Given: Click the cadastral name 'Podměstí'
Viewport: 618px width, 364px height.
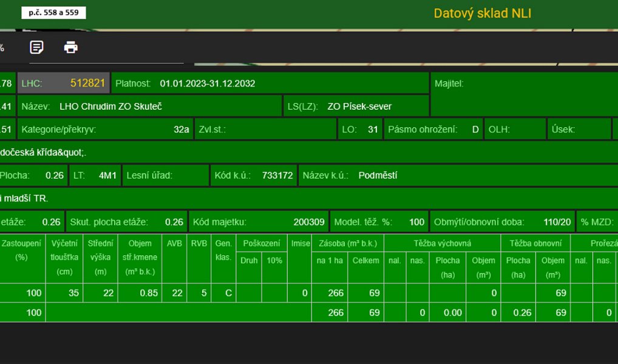Looking at the screenshot, I should [378, 175].
